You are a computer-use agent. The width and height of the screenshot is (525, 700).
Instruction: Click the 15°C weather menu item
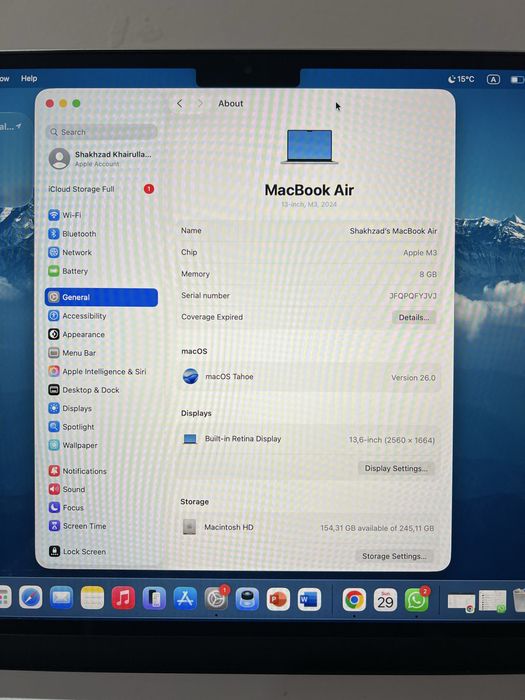[461, 79]
